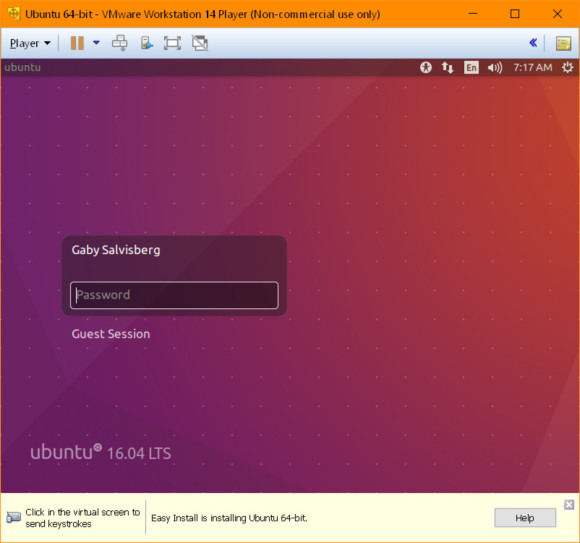Open Ubuntu accessibility menu
This screenshot has height=543, width=580.
coord(426,67)
